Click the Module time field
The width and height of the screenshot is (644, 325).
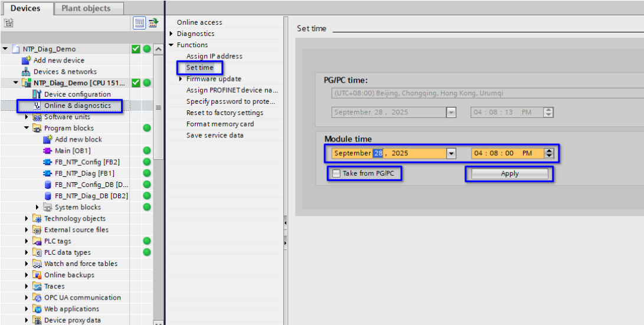pos(505,153)
